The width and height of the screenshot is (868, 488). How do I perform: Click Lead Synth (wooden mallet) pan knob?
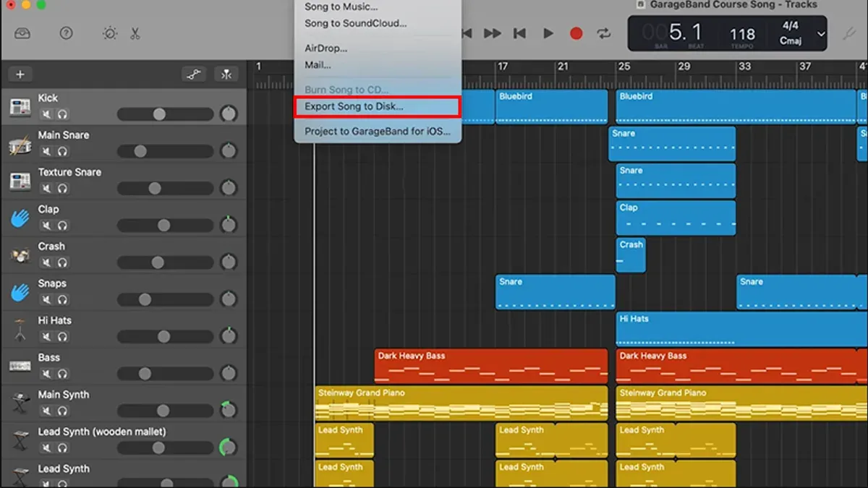(229, 448)
